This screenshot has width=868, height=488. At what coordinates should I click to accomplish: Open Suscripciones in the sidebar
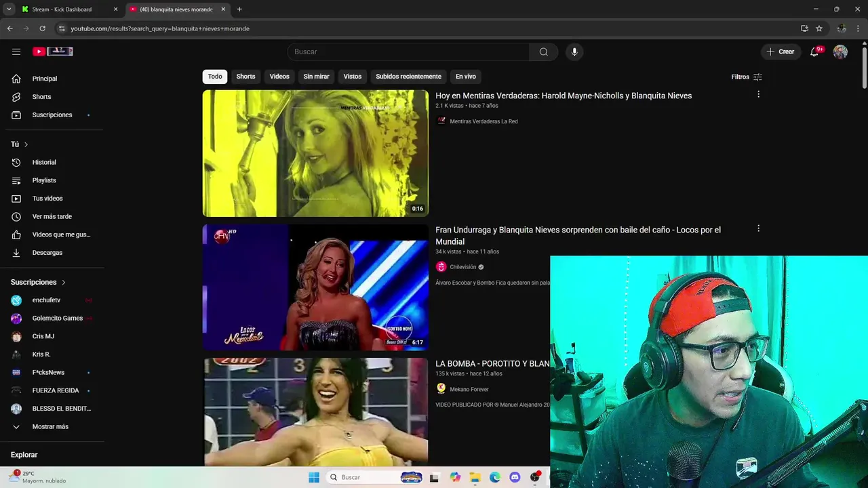(x=52, y=115)
